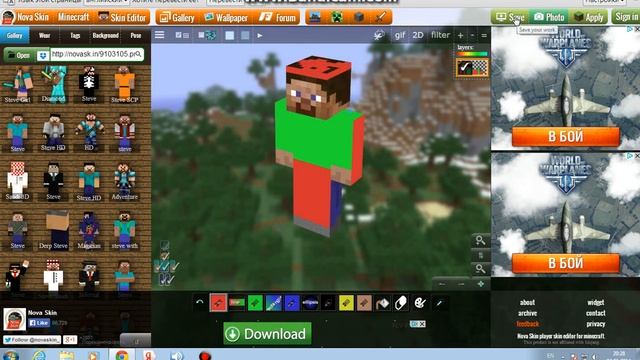Select the layer thumbnail with checkmark
640x360 pixels.
pos(472,68)
